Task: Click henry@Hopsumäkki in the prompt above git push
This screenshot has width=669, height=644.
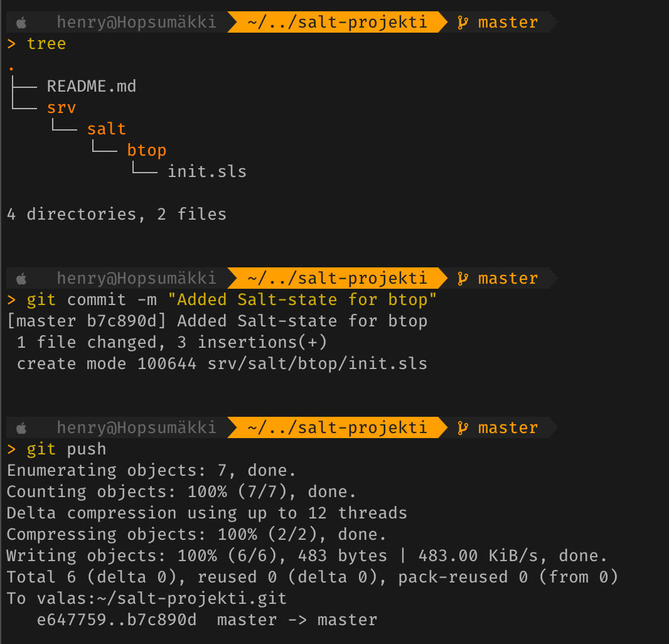Action: pos(136,428)
